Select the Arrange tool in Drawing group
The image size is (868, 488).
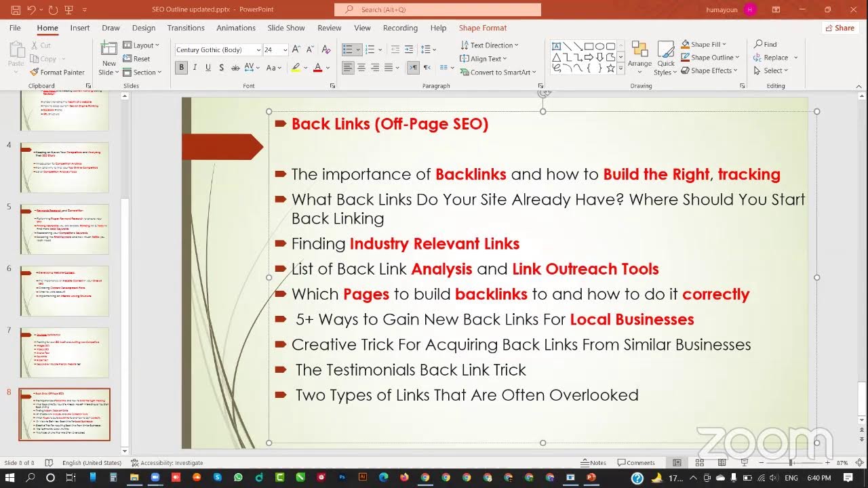pos(639,57)
